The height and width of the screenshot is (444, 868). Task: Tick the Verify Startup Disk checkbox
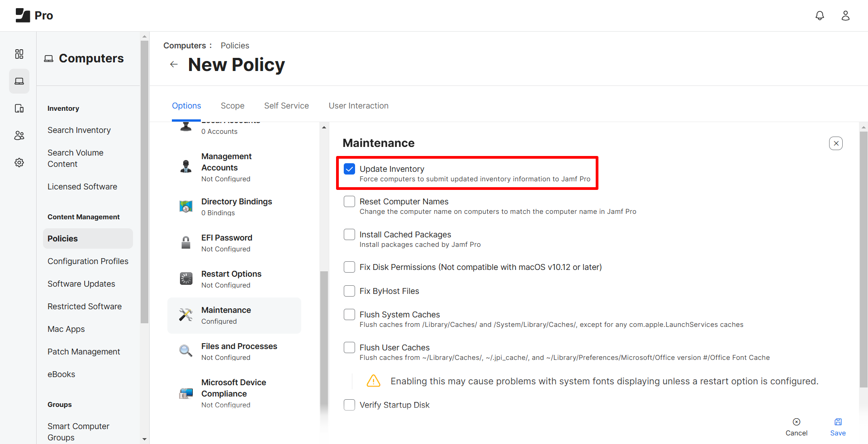[x=349, y=405]
